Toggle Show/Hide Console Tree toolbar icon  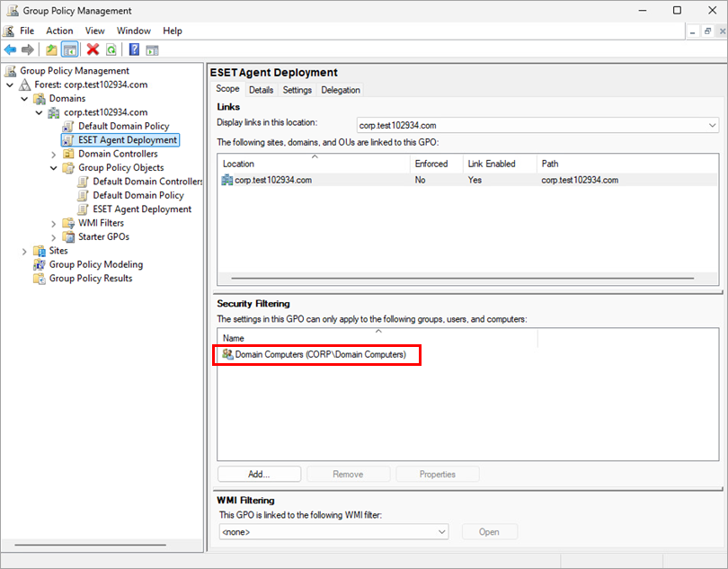click(x=70, y=49)
